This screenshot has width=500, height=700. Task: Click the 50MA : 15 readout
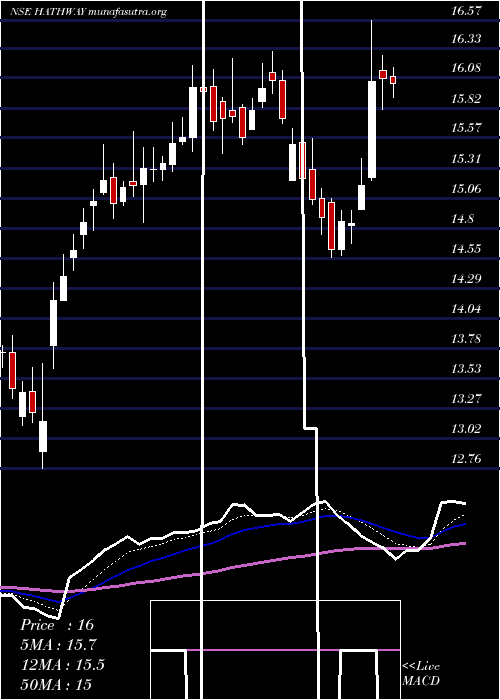coord(56,685)
